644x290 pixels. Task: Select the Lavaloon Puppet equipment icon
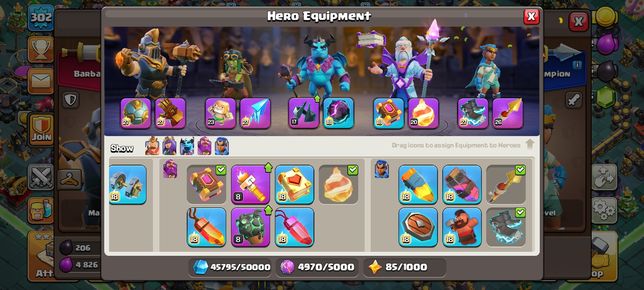(250, 227)
